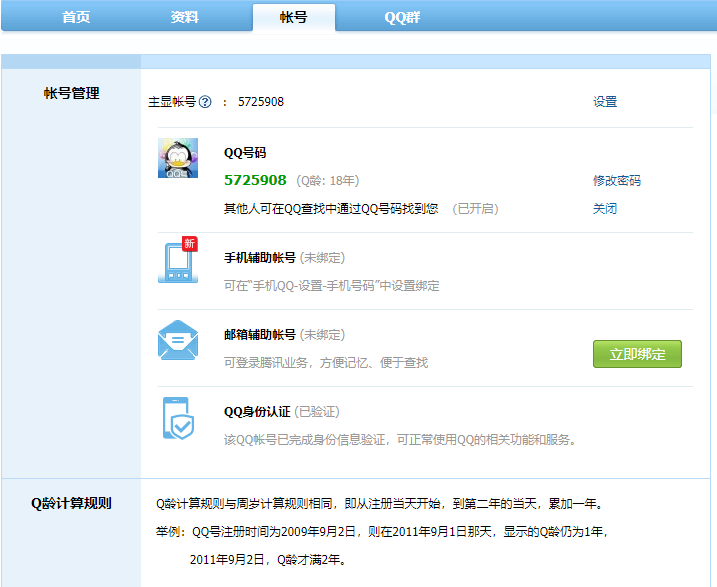Screen dimensions: 717x587
Task: Click the line 2011年9月2日，Q龄才满2年。
Action: [268, 560]
